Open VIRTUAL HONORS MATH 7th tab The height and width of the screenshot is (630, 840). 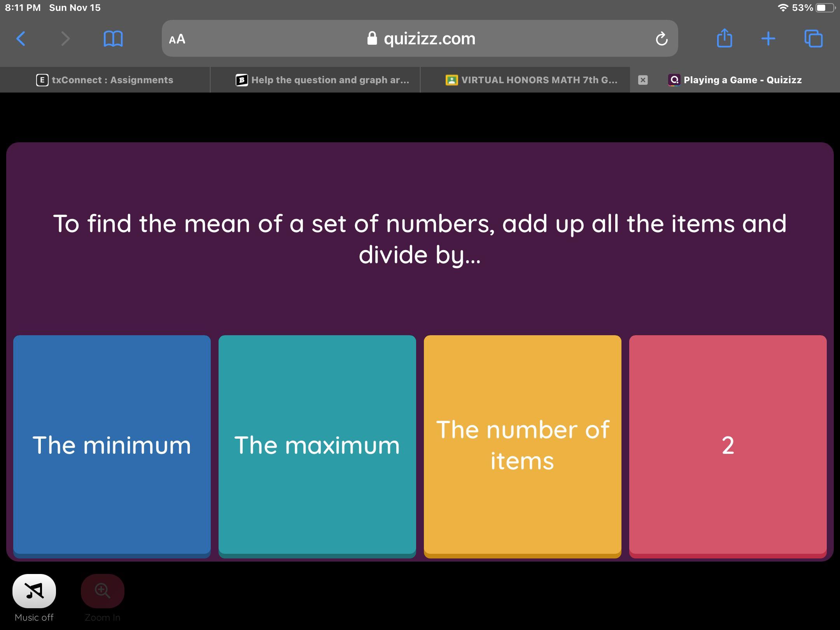coord(532,80)
